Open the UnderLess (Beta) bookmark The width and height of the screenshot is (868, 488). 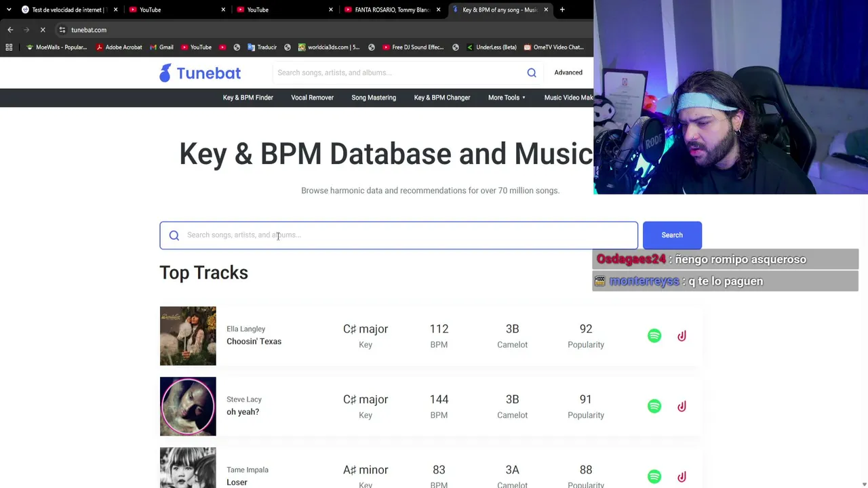coord(491,47)
